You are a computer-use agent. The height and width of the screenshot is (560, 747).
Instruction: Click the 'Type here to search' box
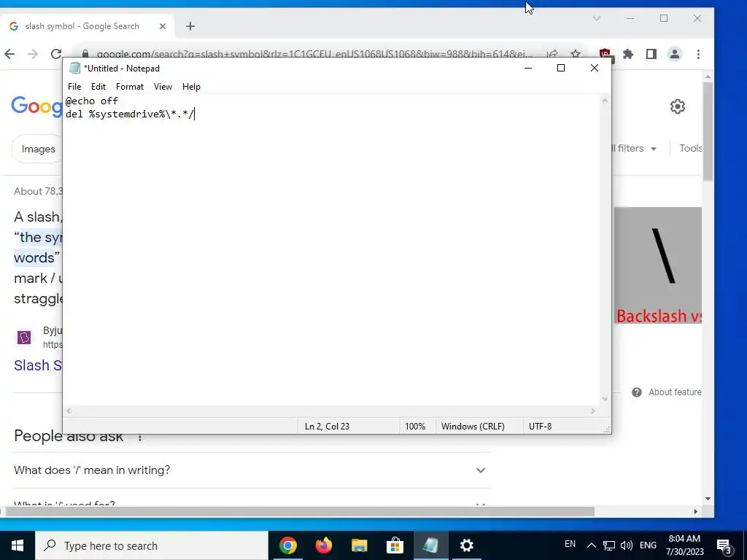point(152,545)
